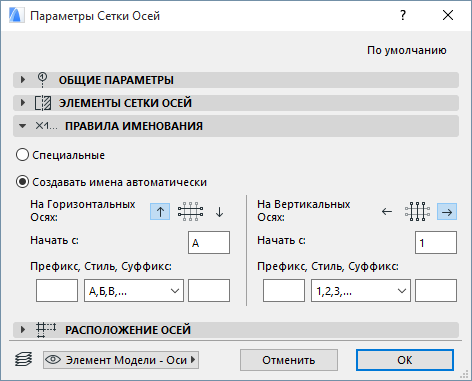Image resolution: width=472 pixels, height=381 pixels.
Task: Click vertical axes Начать с field with 1
Action: click(436, 243)
